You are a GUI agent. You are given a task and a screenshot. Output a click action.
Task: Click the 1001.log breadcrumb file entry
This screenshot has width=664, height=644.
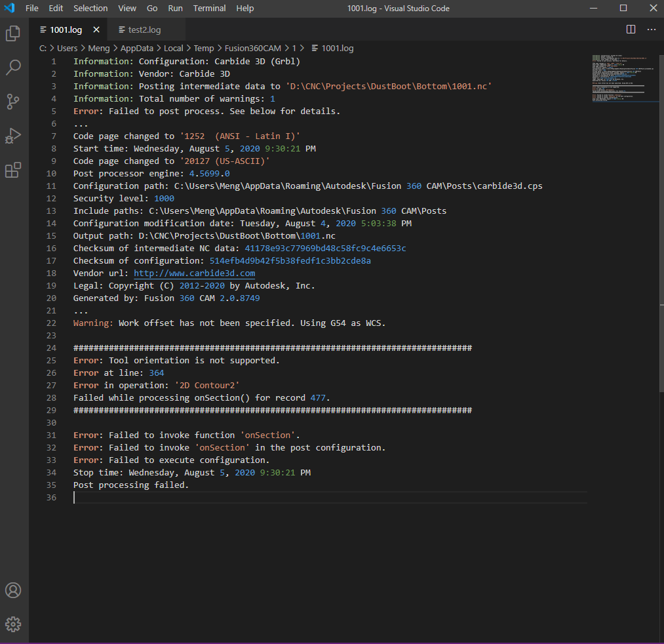coord(332,49)
